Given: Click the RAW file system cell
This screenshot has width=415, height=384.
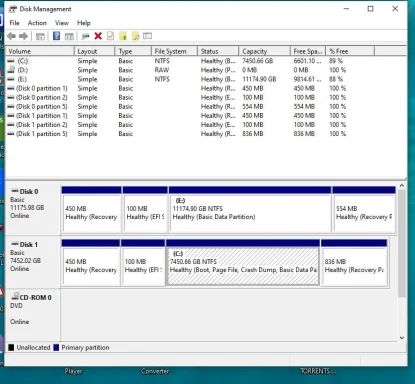Looking at the screenshot, I should [162, 70].
